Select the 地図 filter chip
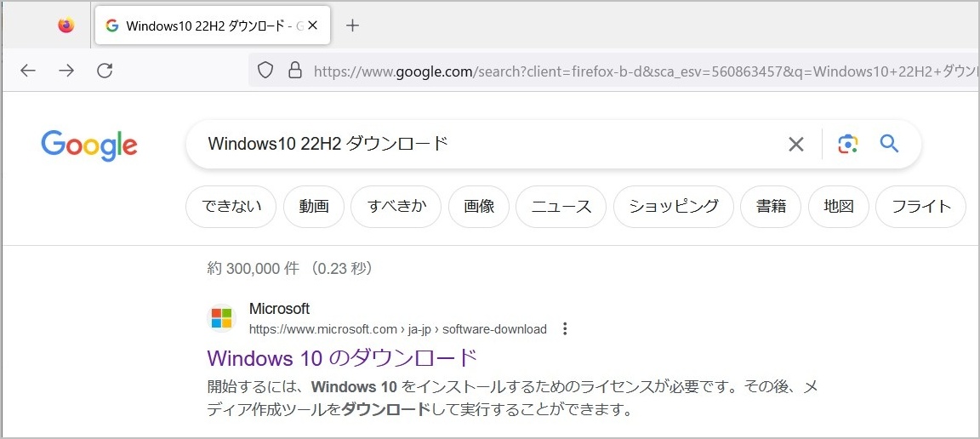This screenshot has width=980, height=439. click(838, 207)
